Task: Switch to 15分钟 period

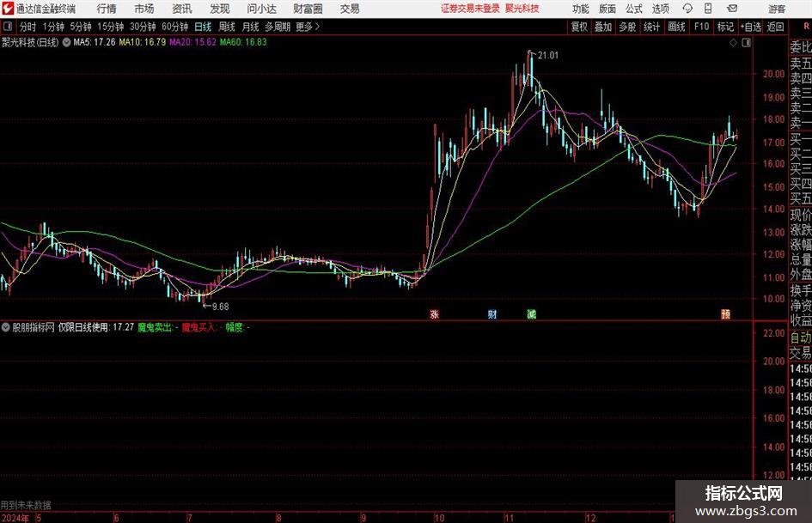Action: (110, 27)
